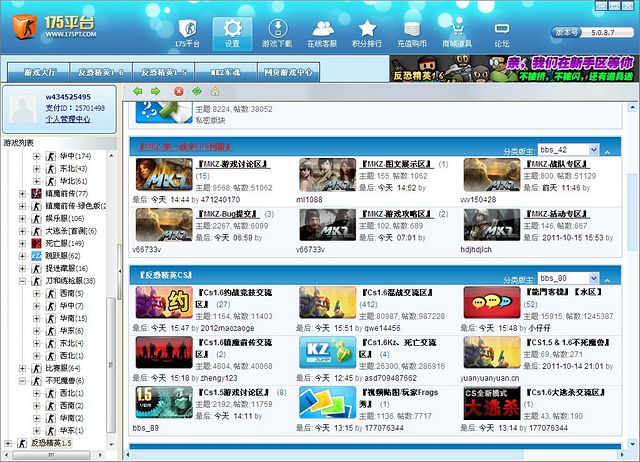The height and width of the screenshot is (462, 640).
Task: Click the user avatar picture
Action: click(23, 108)
